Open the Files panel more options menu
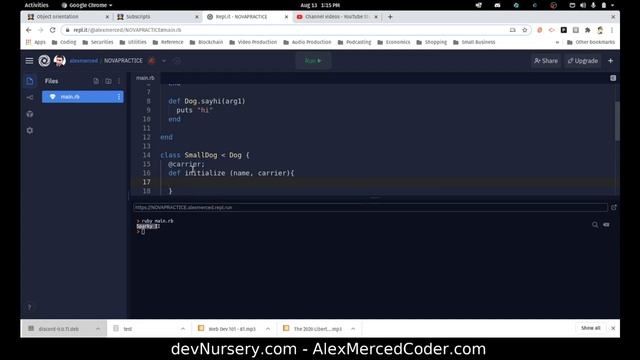This screenshot has width=640, height=360. [119, 81]
